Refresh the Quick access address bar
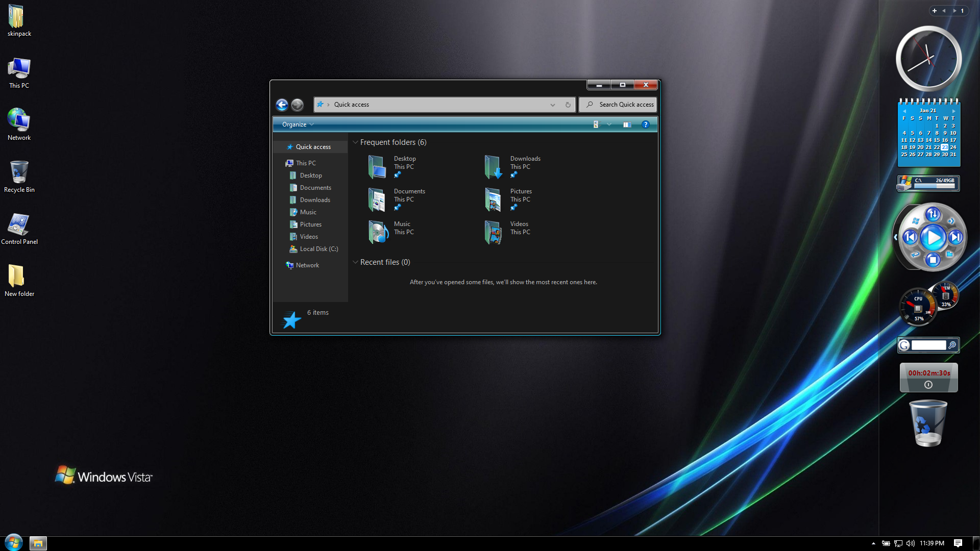 [568, 105]
